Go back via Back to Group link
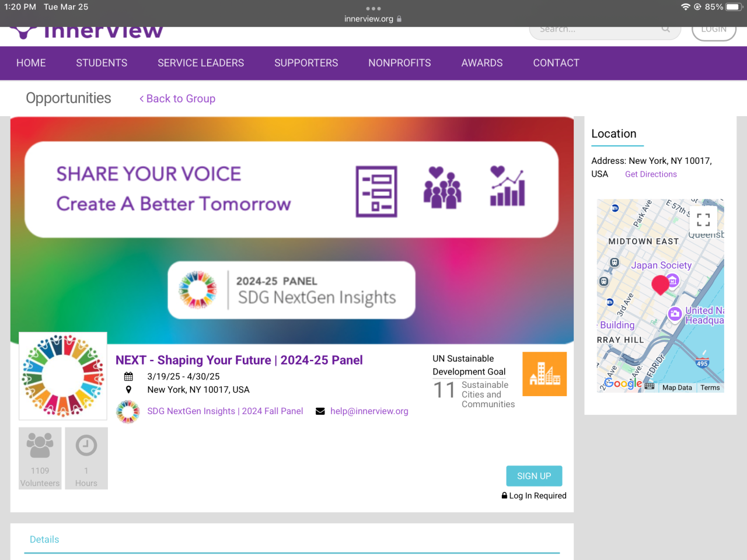Image resolution: width=747 pixels, height=560 pixels. click(177, 99)
